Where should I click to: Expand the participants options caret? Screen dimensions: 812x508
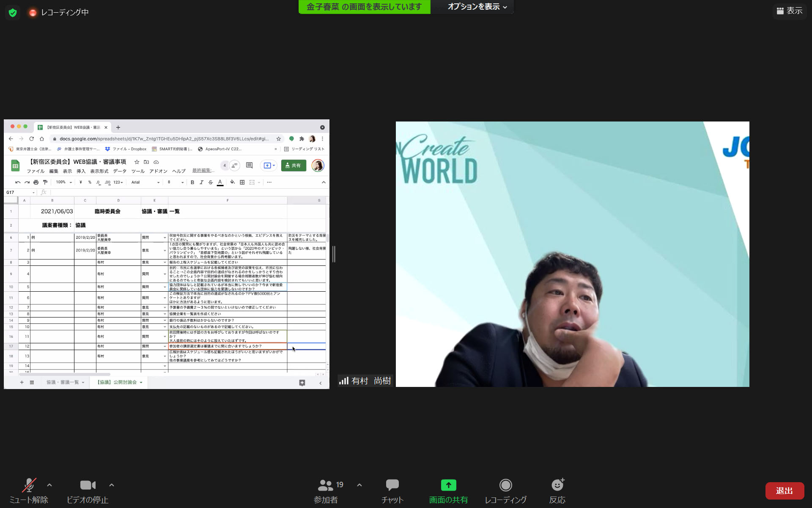click(x=359, y=485)
